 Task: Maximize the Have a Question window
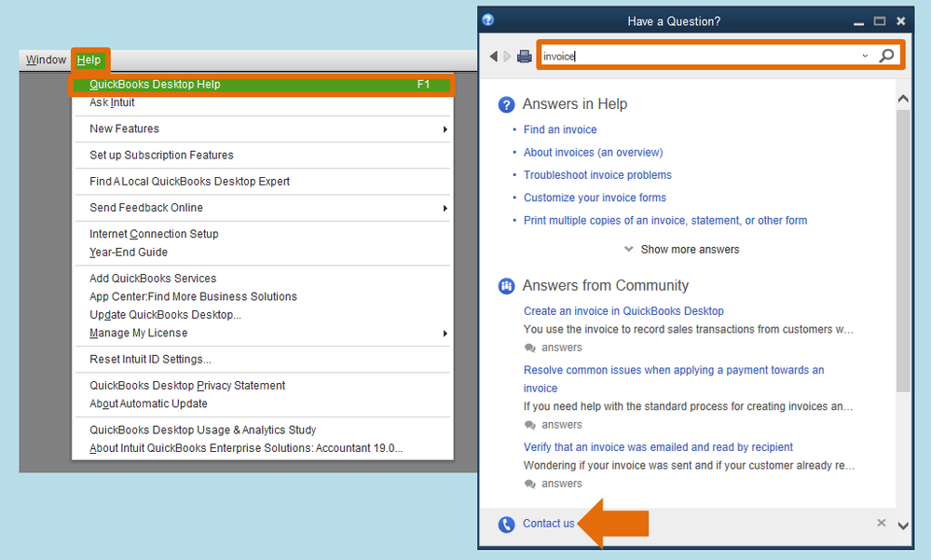tap(880, 21)
